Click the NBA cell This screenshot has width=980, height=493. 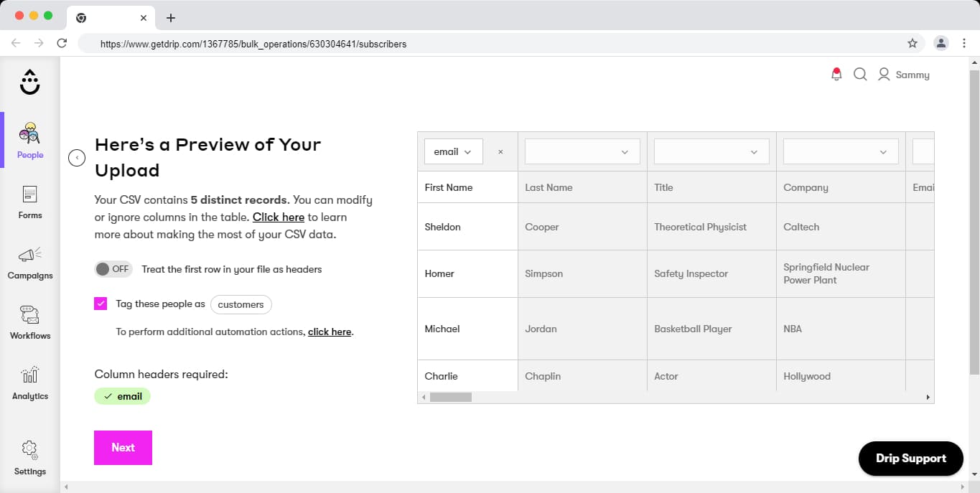(x=841, y=329)
